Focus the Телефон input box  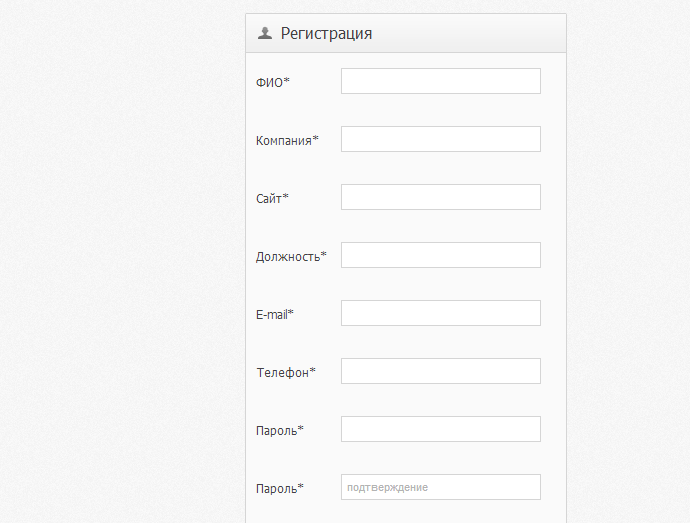440,371
